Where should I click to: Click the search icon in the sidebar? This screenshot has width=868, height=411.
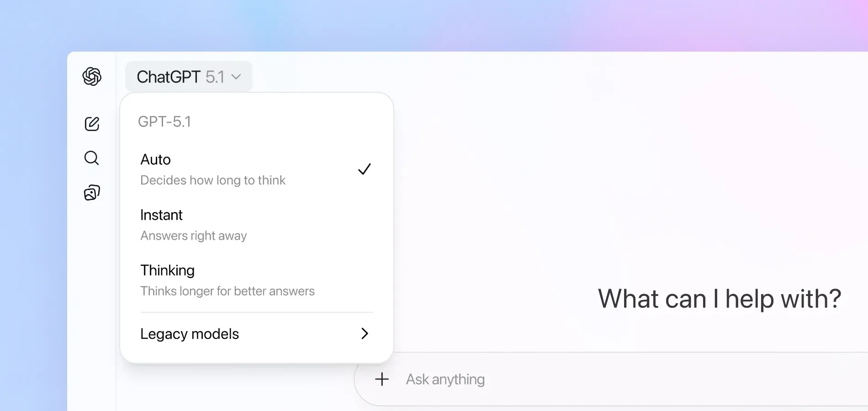(92, 158)
